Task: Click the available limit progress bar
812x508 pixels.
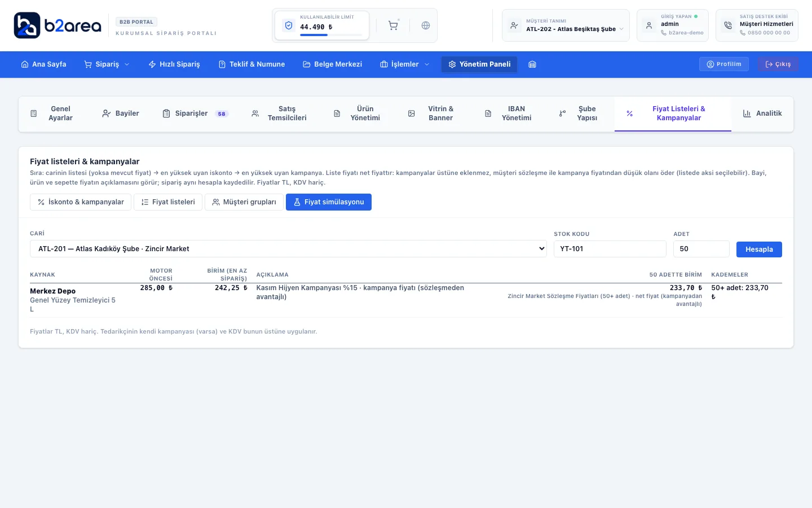Action: (x=331, y=35)
